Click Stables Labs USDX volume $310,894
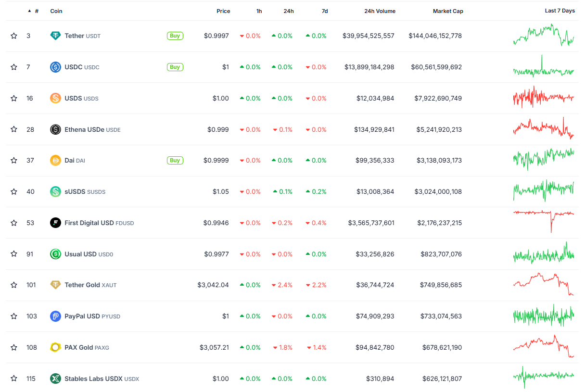585x392 pixels. pyautogui.click(x=380, y=379)
